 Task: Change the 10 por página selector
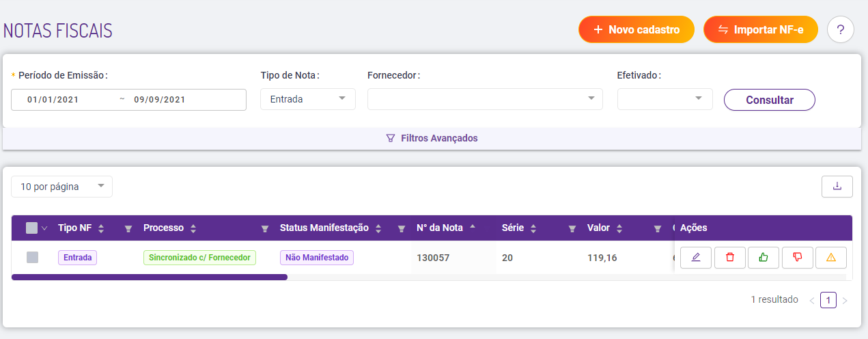click(61, 187)
